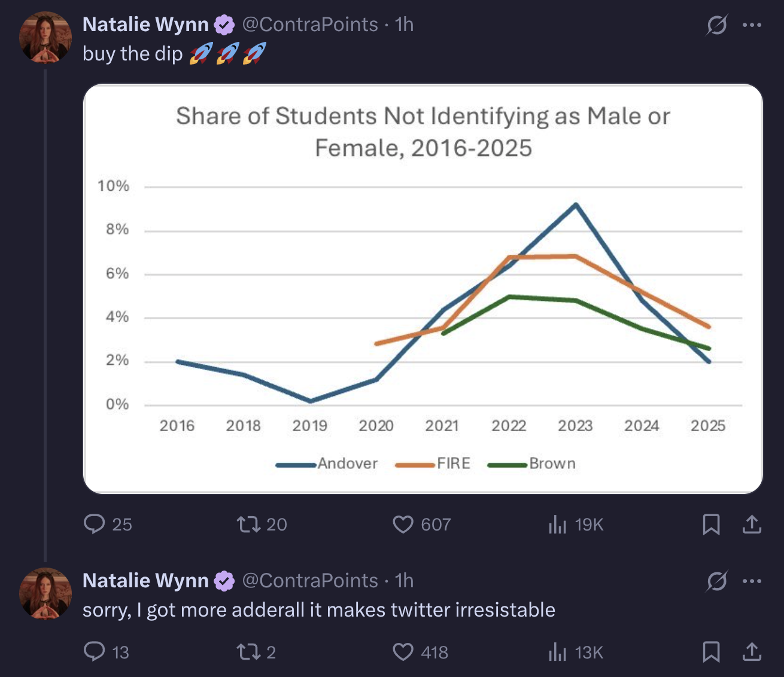784x677 pixels.
Task: Open Natalie Wynn's profile from first tweet name
Action: point(145,25)
